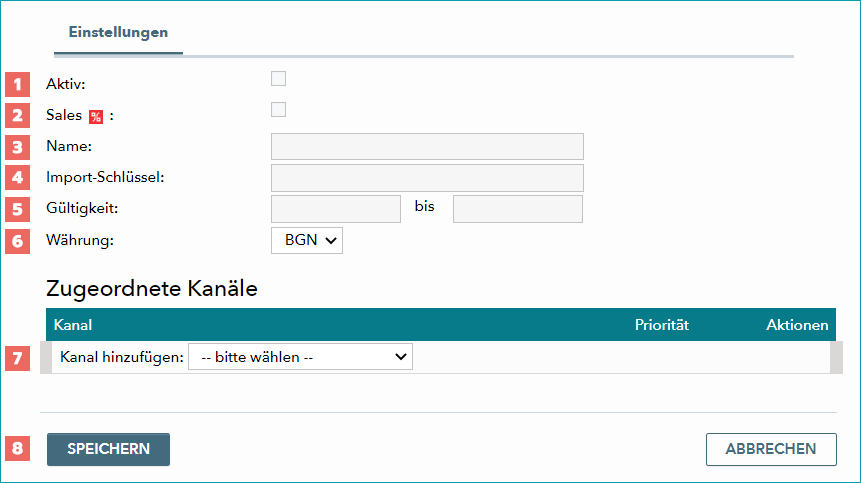This screenshot has height=483, width=861.
Task: Click into the Import-Schlüssel field
Action: pos(427,178)
